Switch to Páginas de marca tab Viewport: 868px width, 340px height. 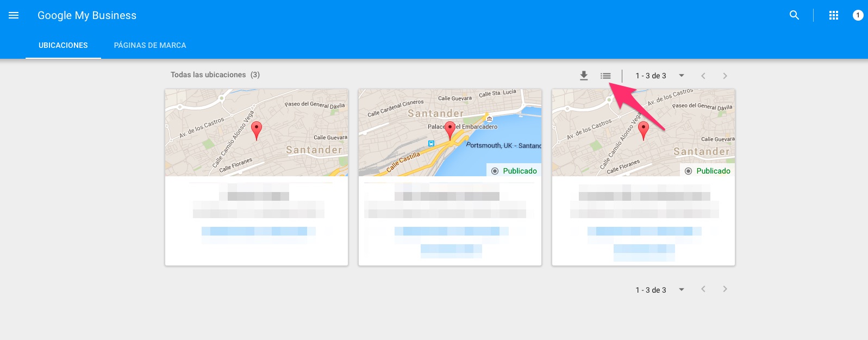[150, 45]
